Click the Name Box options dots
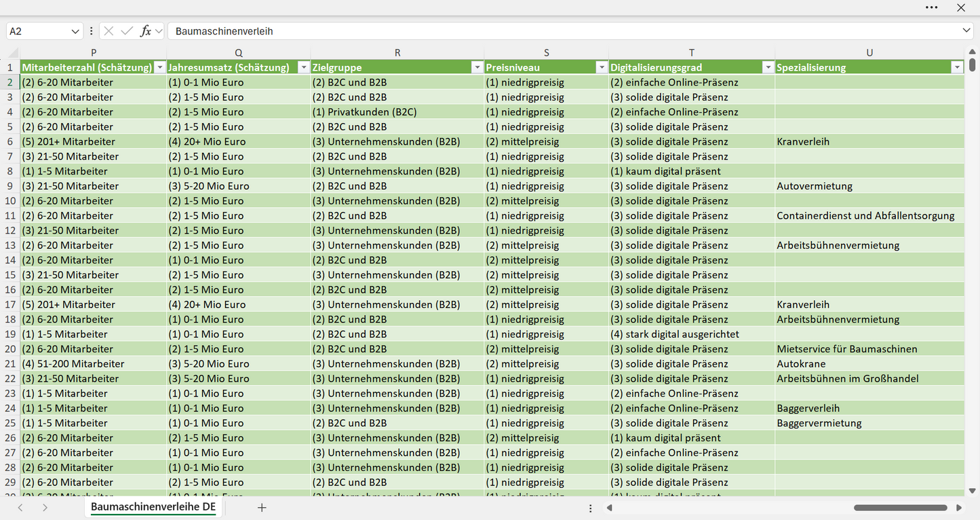Image resolution: width=980 pixels, height=520 pixels. [91, 31]
